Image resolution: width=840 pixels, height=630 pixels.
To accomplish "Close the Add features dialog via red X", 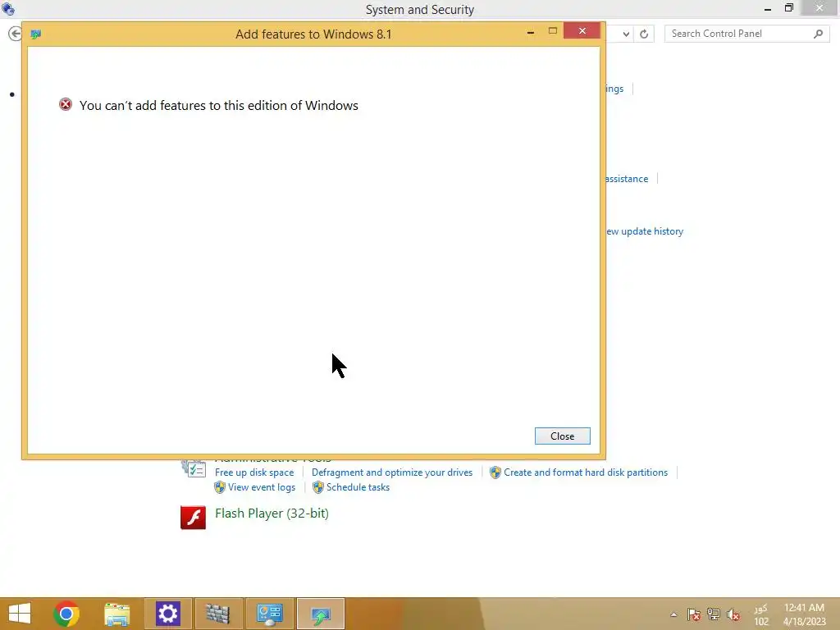I will (x=582, y=31).
